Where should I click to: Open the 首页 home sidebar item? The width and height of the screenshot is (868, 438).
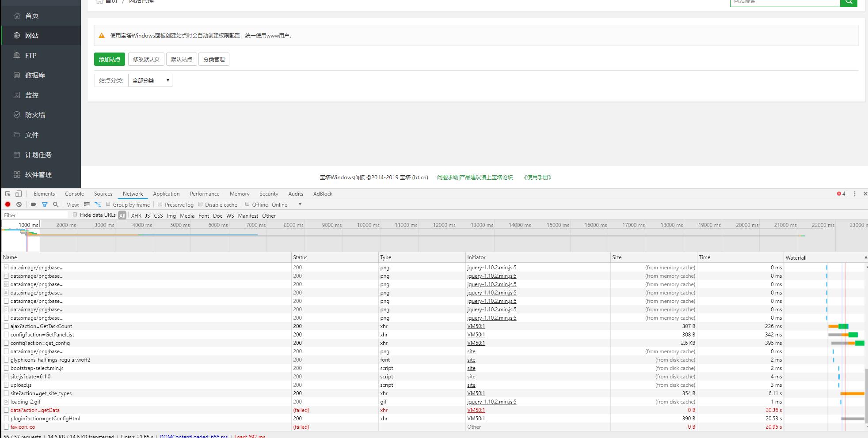pos(41,15)
